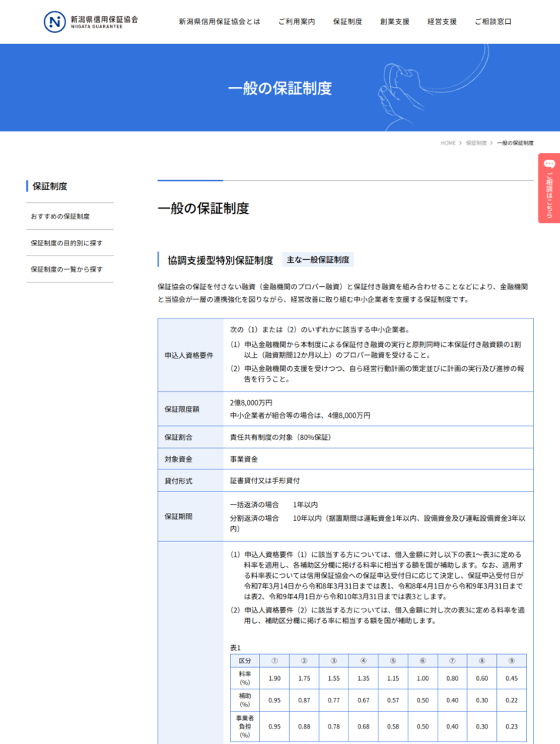The height and width of the screenshot is (744, 560).
Task: Click the 保証制度 breadcrumb link
Action: click(476, 143)
